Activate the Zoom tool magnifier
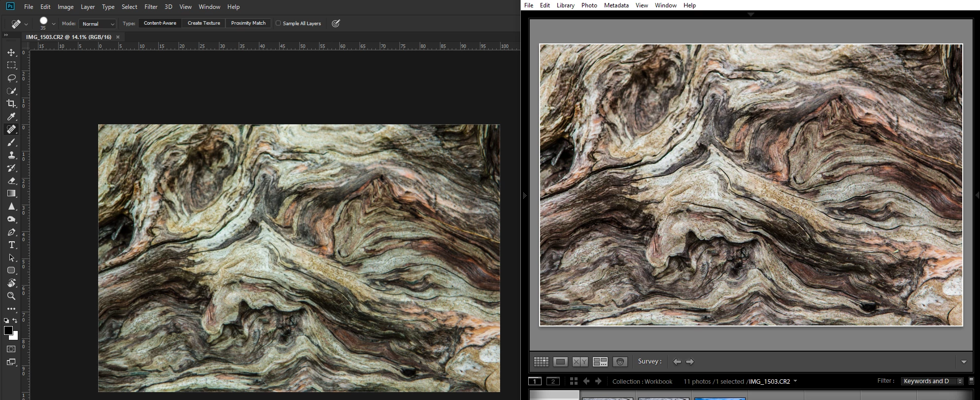The height and width of the screenshot is (400, 980). pyautogui.click(x=11, y=296)
